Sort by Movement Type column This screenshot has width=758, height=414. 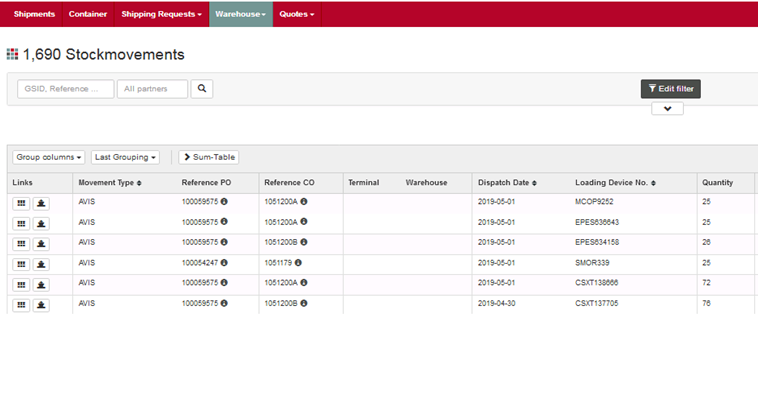[x=110, y=183]
